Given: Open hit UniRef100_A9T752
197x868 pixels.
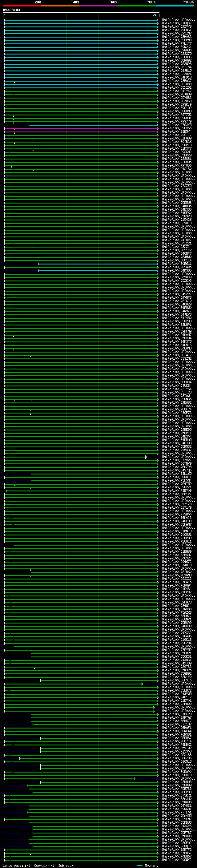Looking at the screenshot, I should (x=176, y=115).
